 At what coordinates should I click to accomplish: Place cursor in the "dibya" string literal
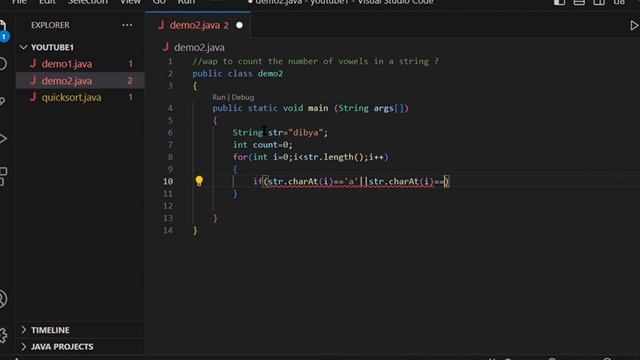pyautogui.click(x=305, y=133)
